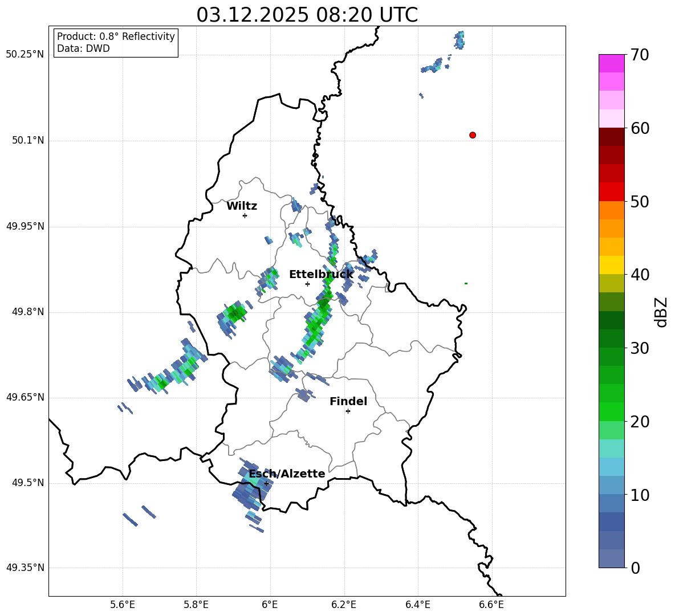675x616 pixels.
Task: Click the colorbar tick label 50
Action: tap(640, 201)
